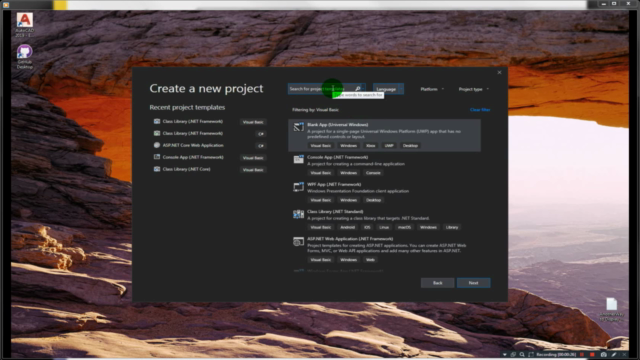Open the Project type filter dropdown

(x=473, y=89)
